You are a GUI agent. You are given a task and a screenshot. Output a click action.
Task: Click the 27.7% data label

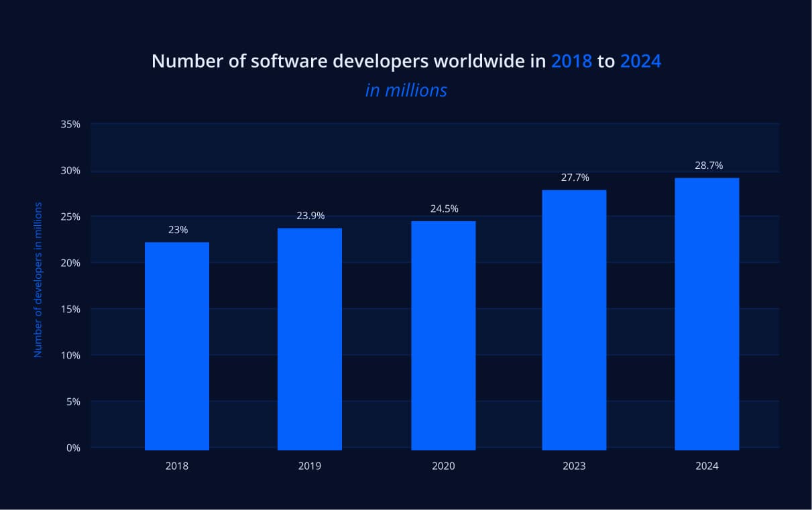click(x=575, y=178)
